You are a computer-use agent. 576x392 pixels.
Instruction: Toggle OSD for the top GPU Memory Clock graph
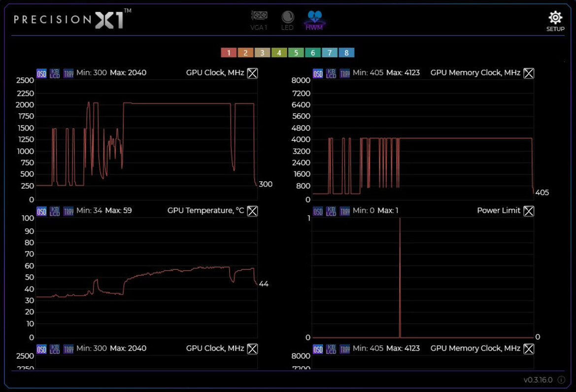click(x=318, y=73)
